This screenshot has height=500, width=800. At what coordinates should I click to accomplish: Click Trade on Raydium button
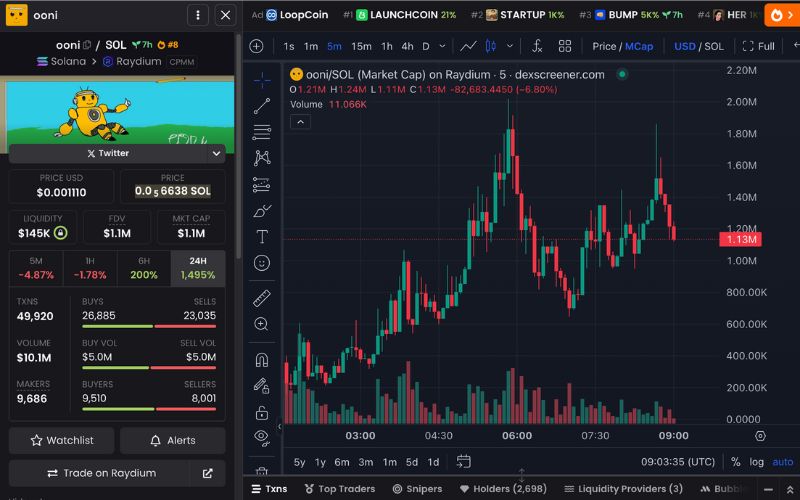100,473
